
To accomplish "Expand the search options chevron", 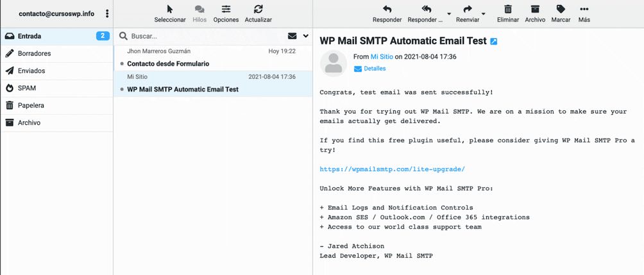I will click(305, 36).
